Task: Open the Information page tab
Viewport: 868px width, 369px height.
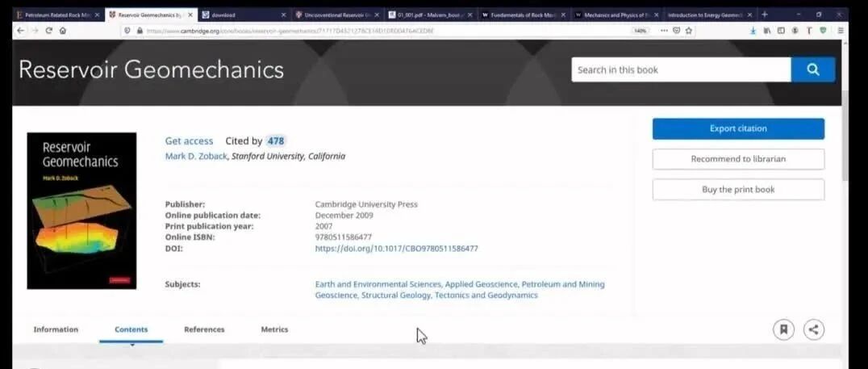Action: click(56, 329)
